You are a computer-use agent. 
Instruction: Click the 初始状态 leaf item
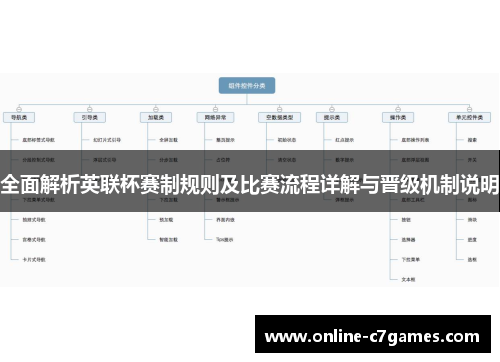pyautogui.click(x=287, y=140)
